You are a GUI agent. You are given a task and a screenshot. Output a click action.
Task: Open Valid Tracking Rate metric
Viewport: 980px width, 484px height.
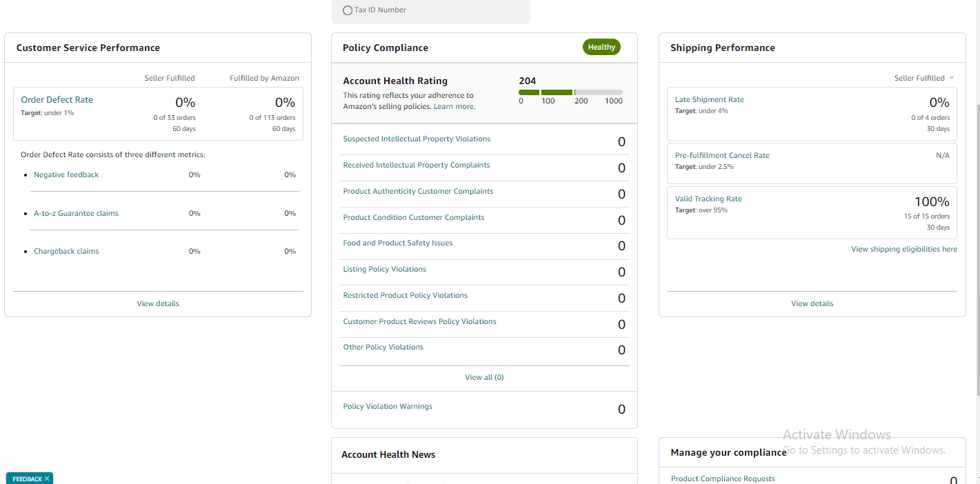pyautogui.click(x=708, y=199)
